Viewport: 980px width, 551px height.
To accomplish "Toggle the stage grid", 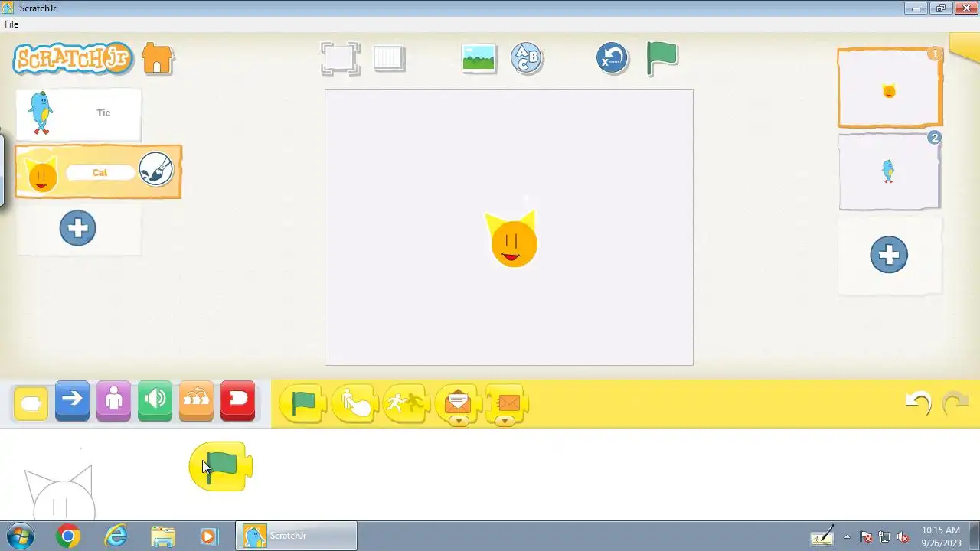I will [389, 58].
